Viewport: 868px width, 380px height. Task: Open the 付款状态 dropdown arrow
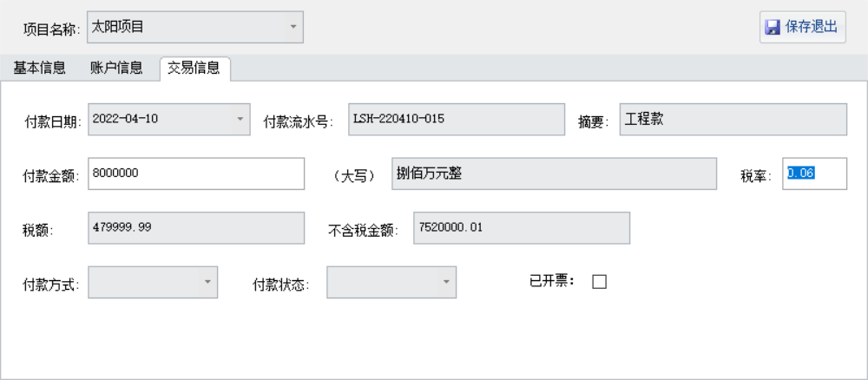(445, 282)
